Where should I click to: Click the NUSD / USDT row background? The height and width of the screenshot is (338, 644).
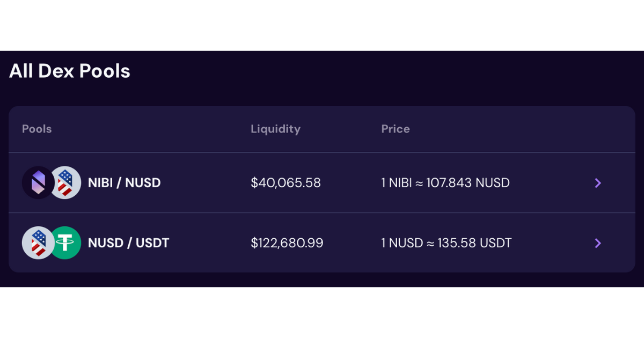tap(322, 243)
